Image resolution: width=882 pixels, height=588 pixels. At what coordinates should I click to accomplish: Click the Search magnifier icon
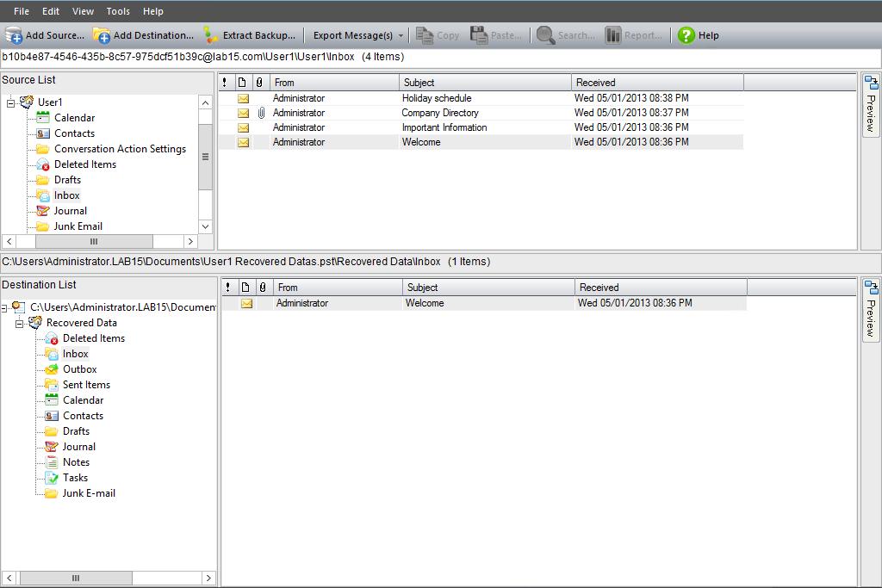click(545, 35)
